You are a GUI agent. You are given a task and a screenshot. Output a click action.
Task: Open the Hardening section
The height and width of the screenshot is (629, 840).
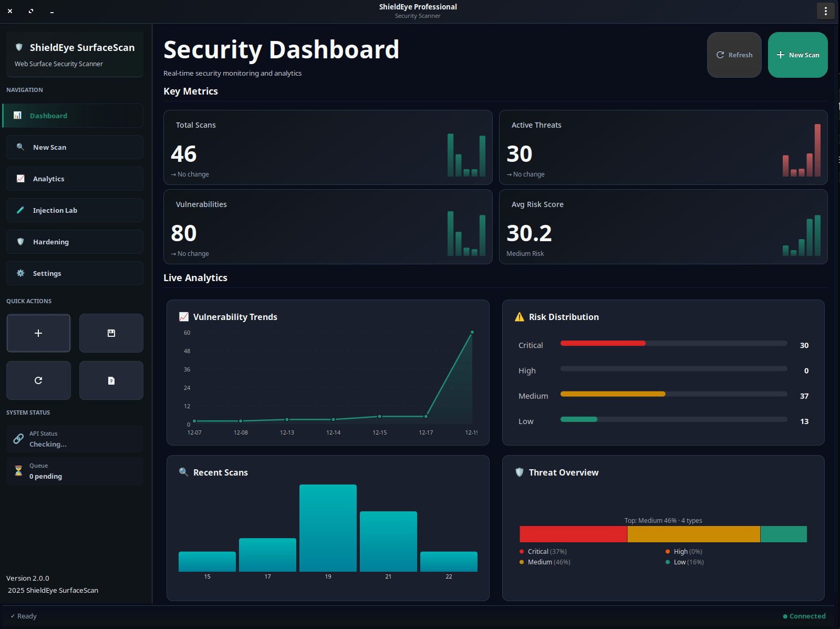pyautogui.click(x=75, y=242)
